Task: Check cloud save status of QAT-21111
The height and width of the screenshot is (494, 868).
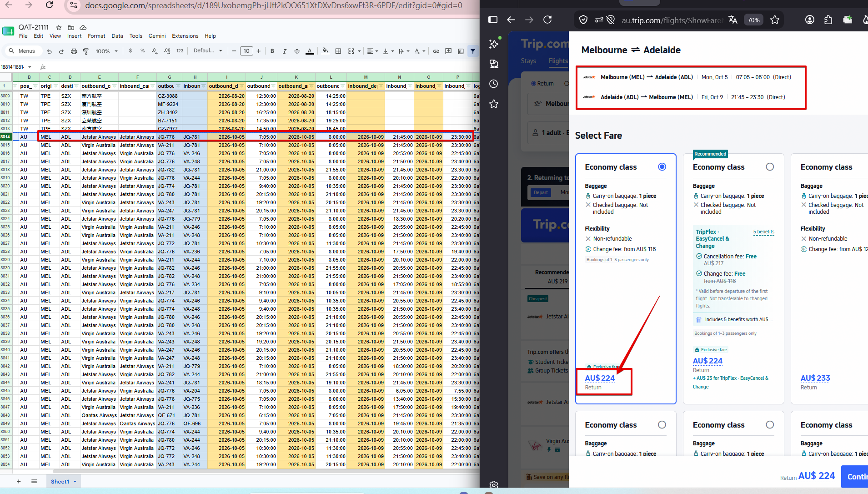Action: click(83, 27)
